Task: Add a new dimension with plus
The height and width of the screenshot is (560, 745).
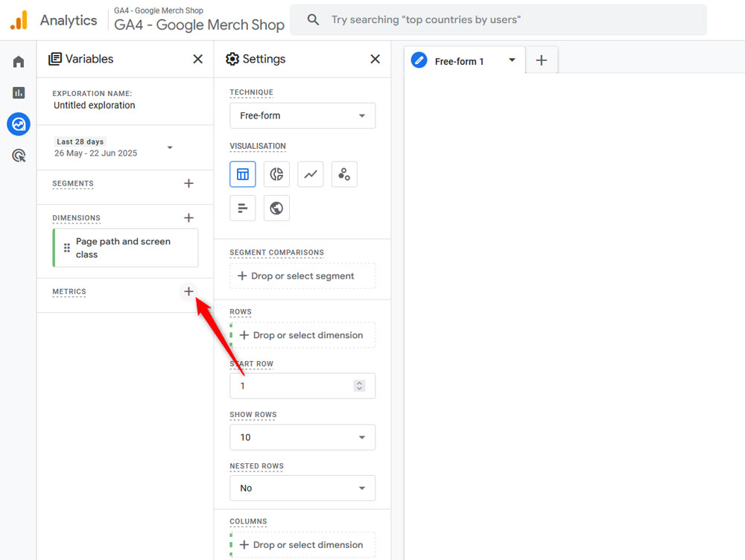Action: click(x=188, y=218)
